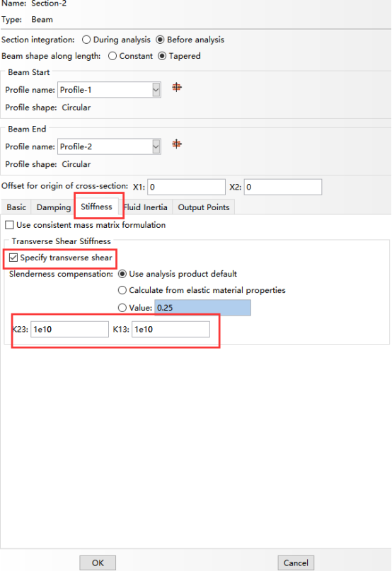Create beam profile icon beside Profile-1
The image size is (392, 571).
177,88
